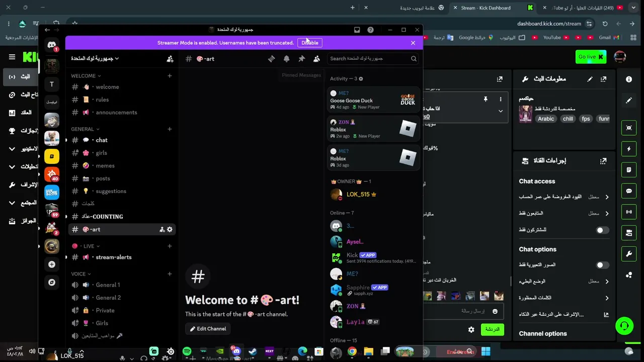644x362 pixels.
Task: Collapse the WELCOME channel category
Action: [x=86, y=76]
